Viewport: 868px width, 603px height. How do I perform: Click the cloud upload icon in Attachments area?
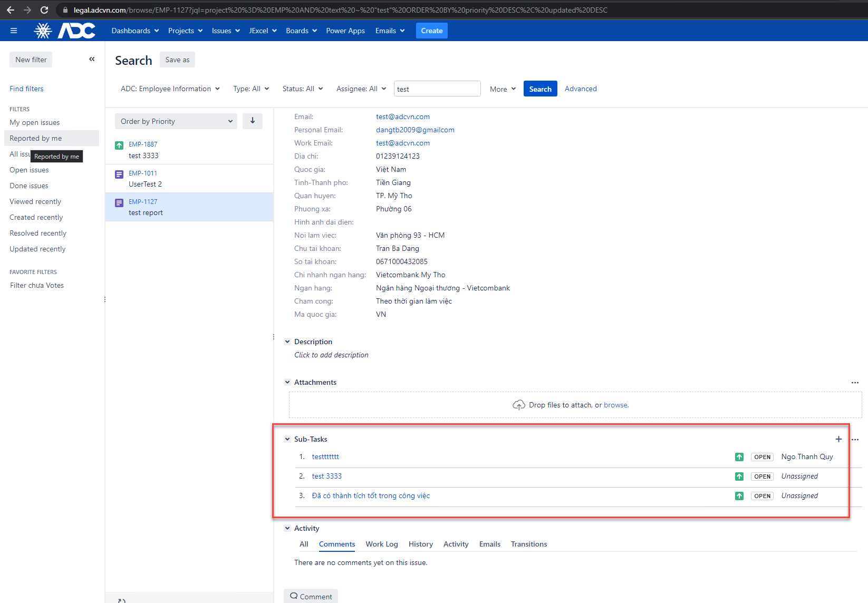(518, 404)
